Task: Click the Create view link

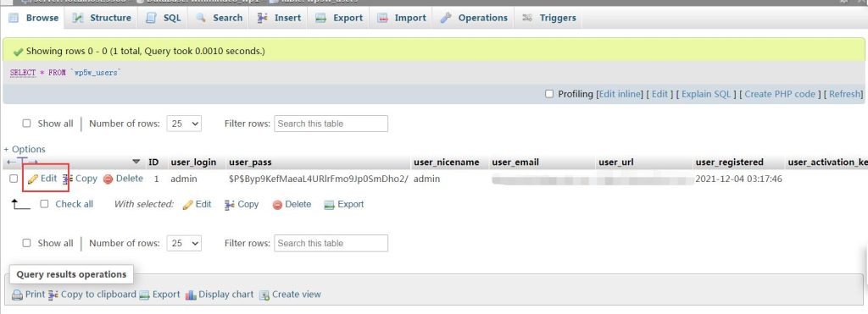Action: [296, 295]
